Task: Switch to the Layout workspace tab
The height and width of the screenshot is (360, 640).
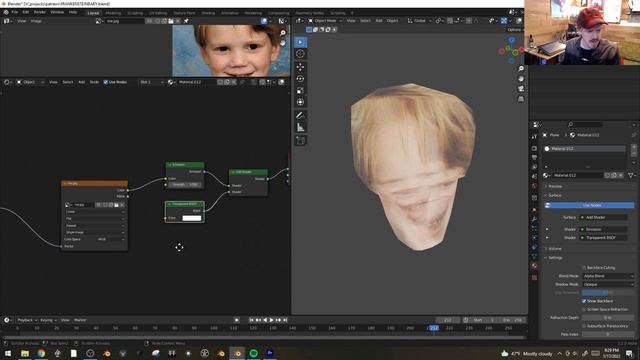Action: (93, 13)
